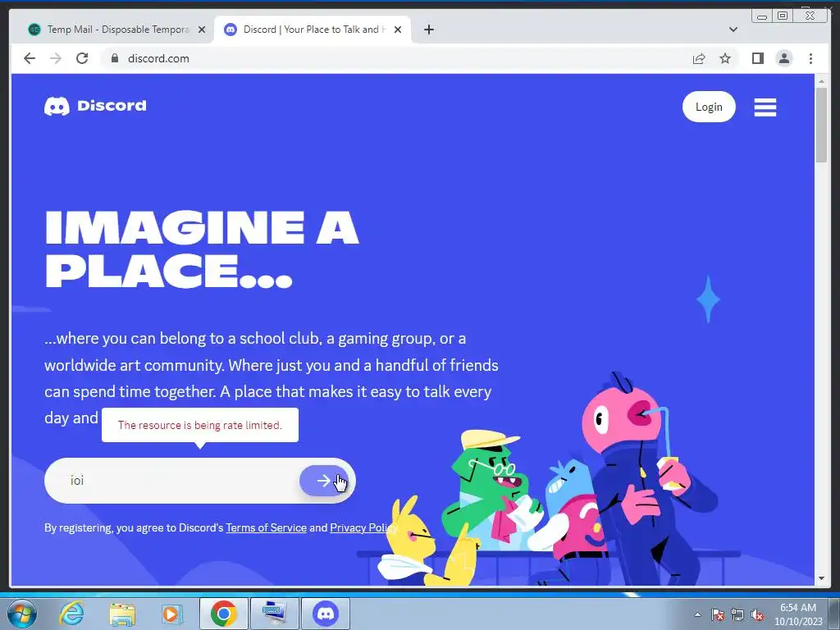This screenshot has height=630, width=840.
Task: Click the muted volume tray icon
Action: (757, 614)
